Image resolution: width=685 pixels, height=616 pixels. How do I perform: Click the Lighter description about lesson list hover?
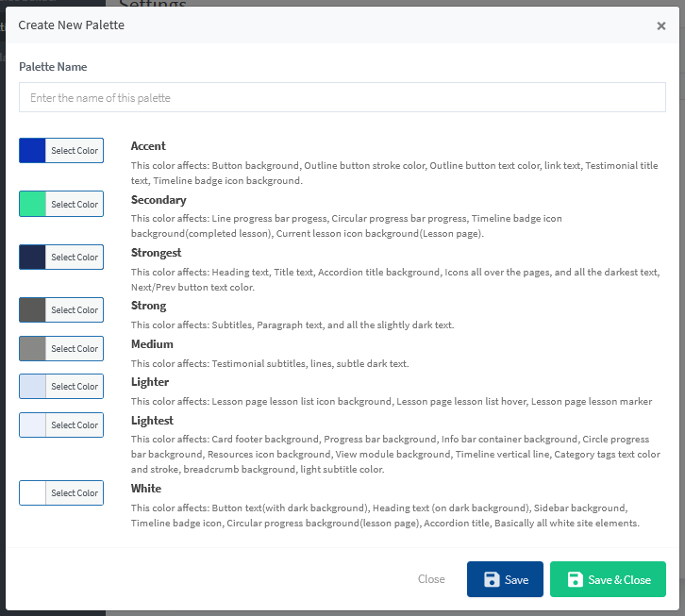(392, 401)
